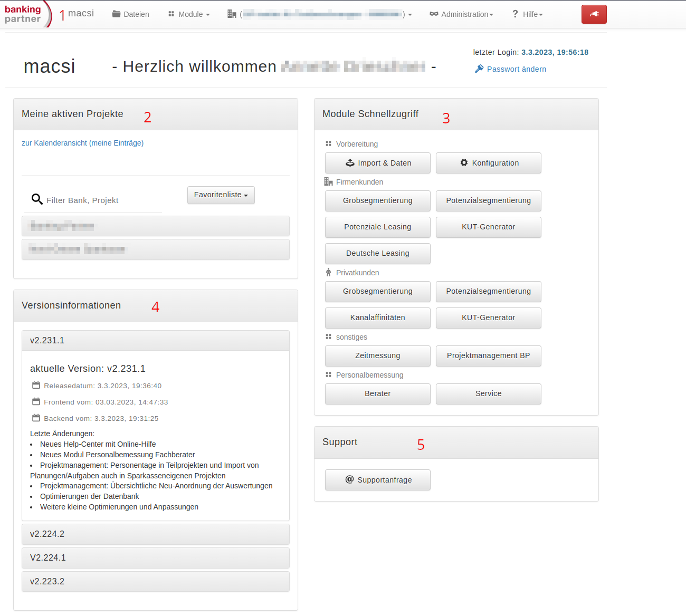
Task: Open the Service Personalbemessung module
Action: [489, 394]
